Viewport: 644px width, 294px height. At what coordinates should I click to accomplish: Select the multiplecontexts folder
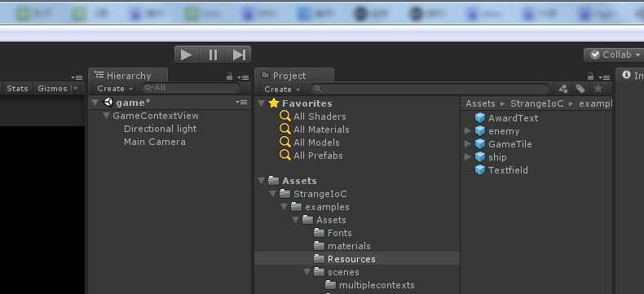377,285
